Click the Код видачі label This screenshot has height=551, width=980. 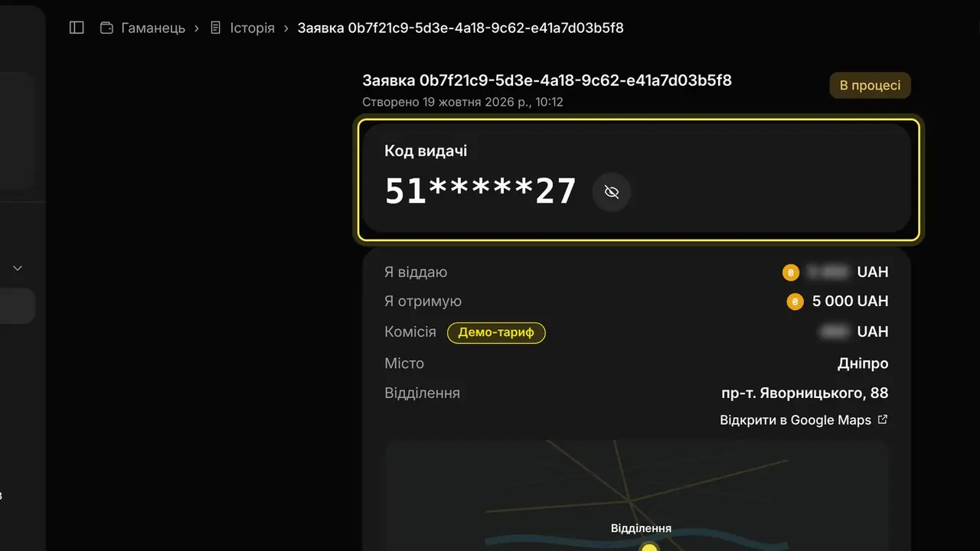(x=426, y=151)
